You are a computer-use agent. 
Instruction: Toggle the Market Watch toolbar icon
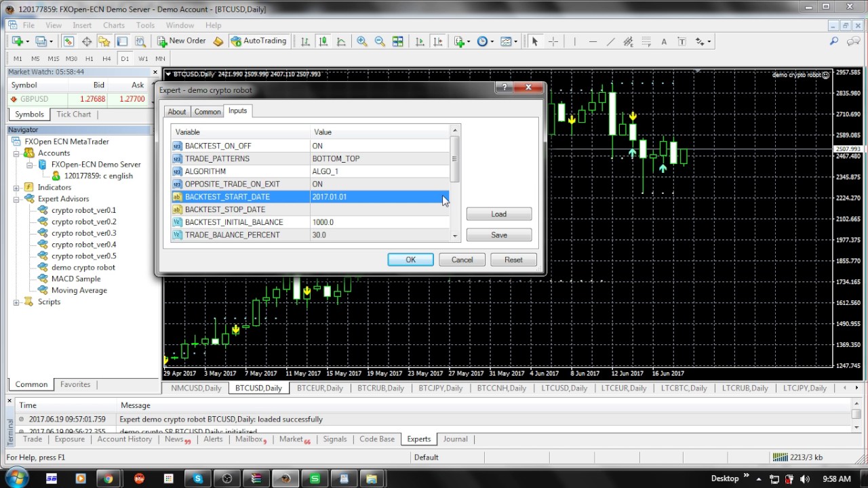69,41
